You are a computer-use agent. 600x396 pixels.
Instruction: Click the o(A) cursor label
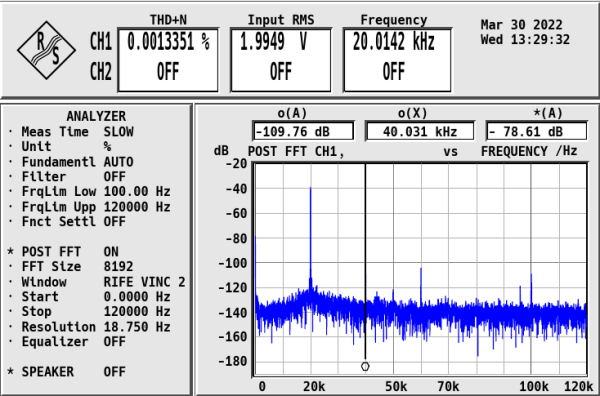coord(292,113)
